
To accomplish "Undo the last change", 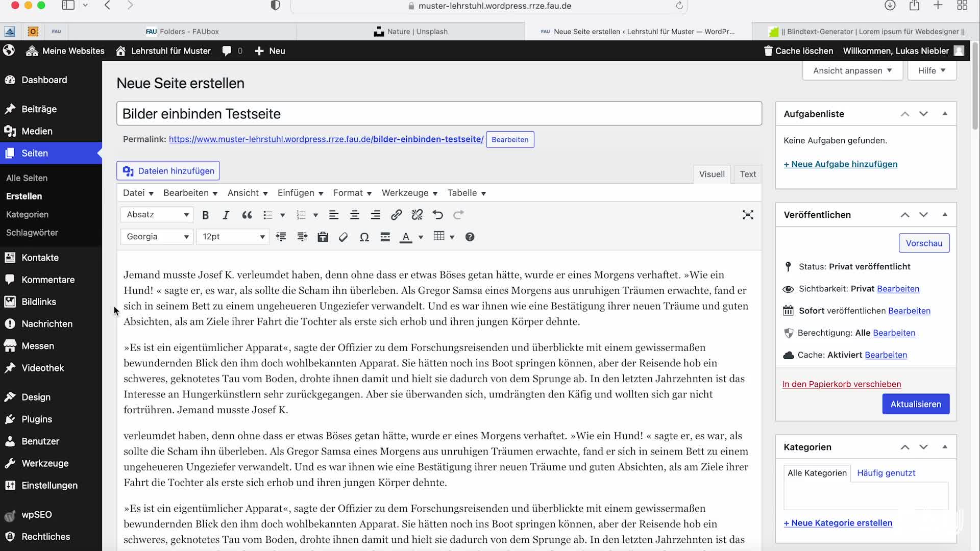I will tap(437, 215).
